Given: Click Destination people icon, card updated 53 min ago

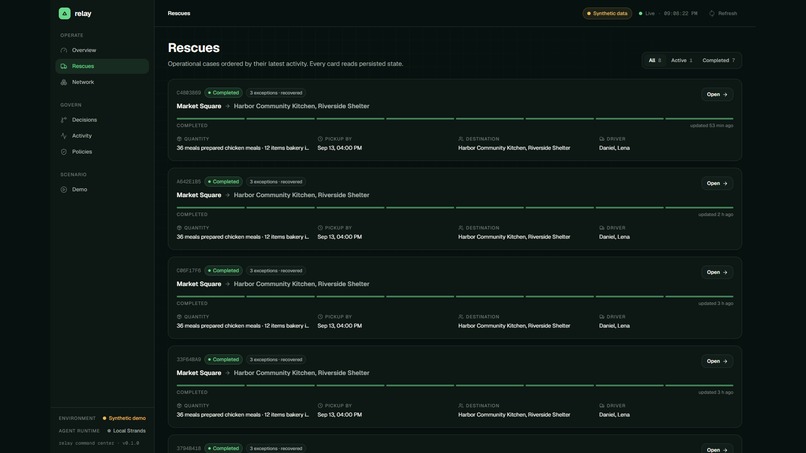Looking at the screenshot, I should pos(461,139).
